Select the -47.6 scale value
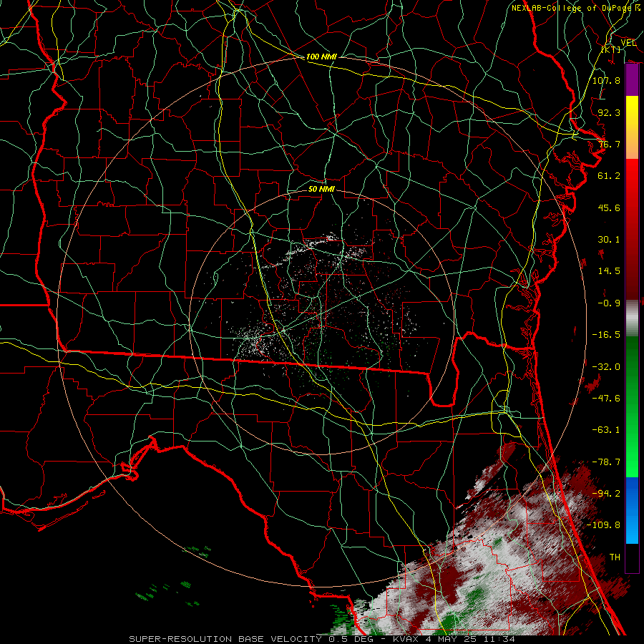The width and height of the screenshot is (644, 644). 606,399
